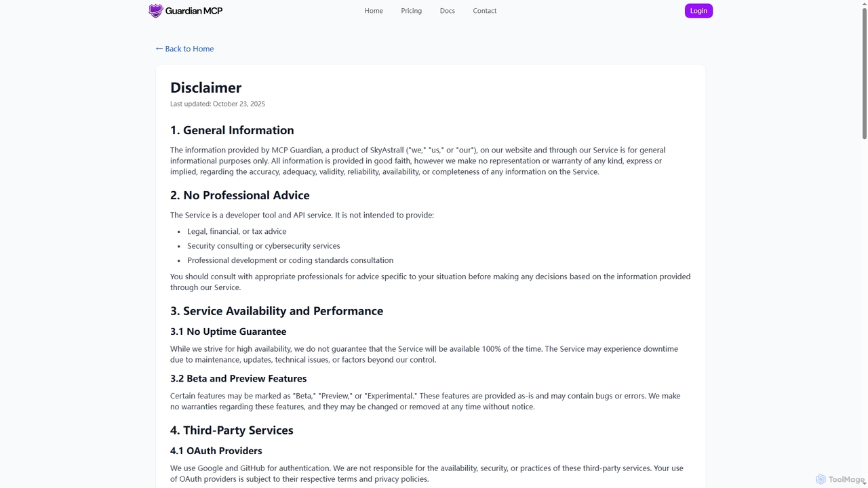Click the Guardian MCP brand name

(x=194, y=11)
